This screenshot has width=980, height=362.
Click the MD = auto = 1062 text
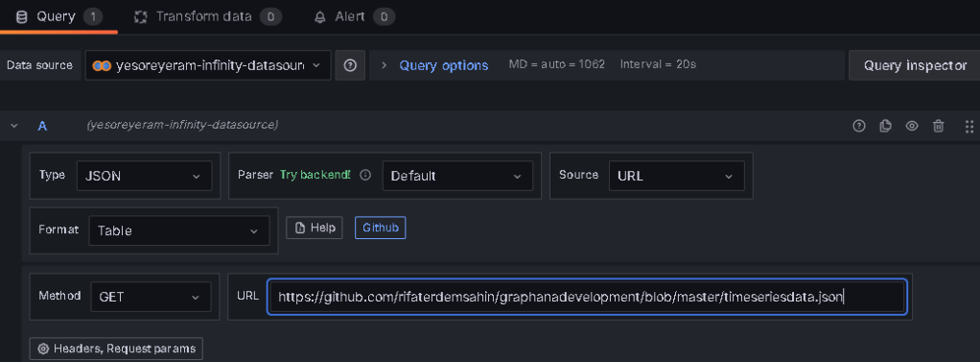coord(557,64)
